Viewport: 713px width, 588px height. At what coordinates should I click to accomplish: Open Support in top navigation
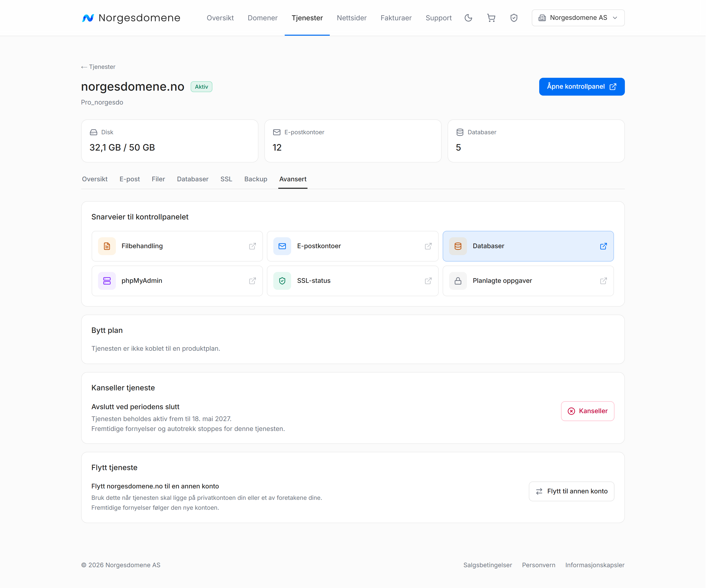pyautogui.click(x=438, y=18)
